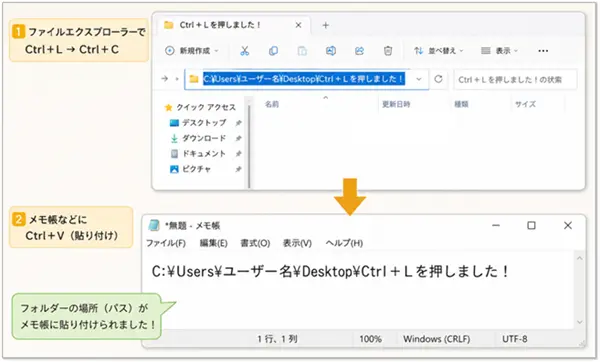Screen dimensions: 600x362
Task: Sort by the 更新日時 column header
Action: [396, 104]
